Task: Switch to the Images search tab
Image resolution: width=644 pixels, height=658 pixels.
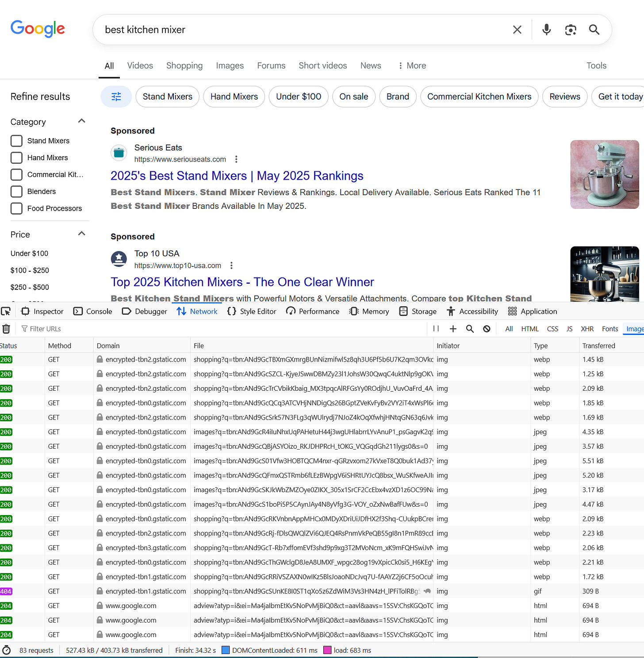Action: pos(230,65)
